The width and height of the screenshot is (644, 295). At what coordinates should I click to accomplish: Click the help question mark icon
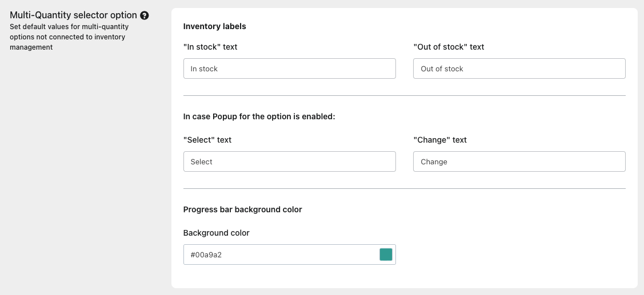145,15
